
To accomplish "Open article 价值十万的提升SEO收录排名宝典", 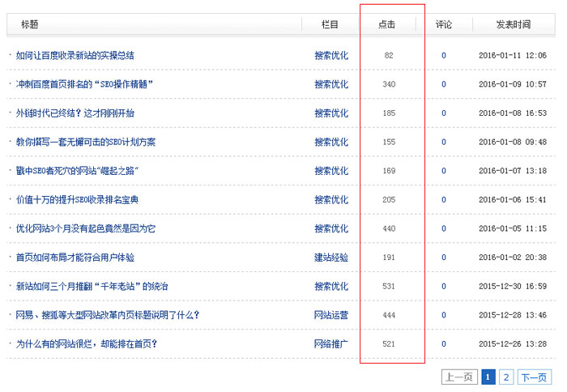I will coord(77,199).
